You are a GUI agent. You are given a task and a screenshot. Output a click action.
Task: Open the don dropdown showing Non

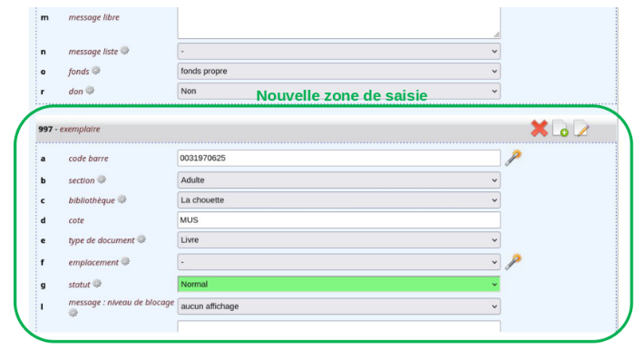click(x=339, y=91)
